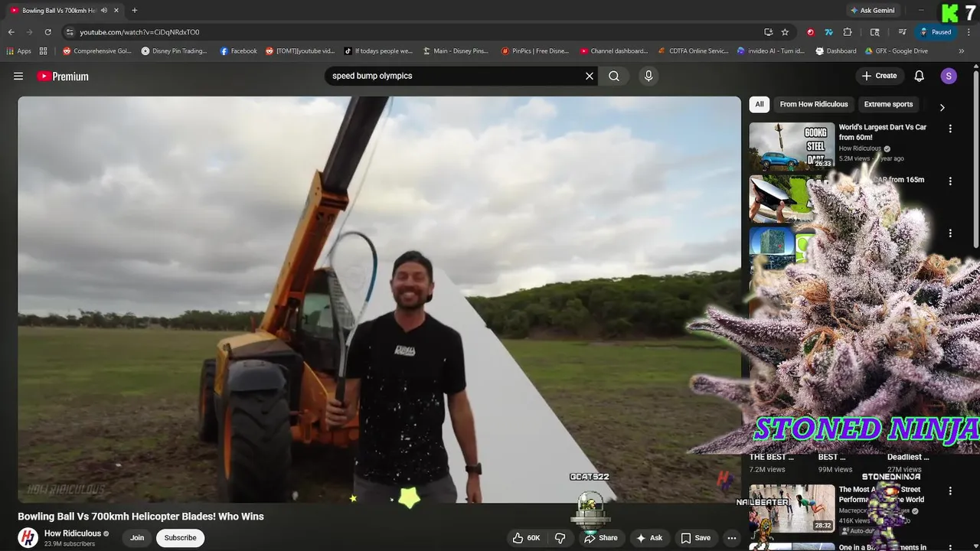This screenshot has width=980, height=551.
Task: Open options for World's Largest Dart video
Action: [950, 129]
